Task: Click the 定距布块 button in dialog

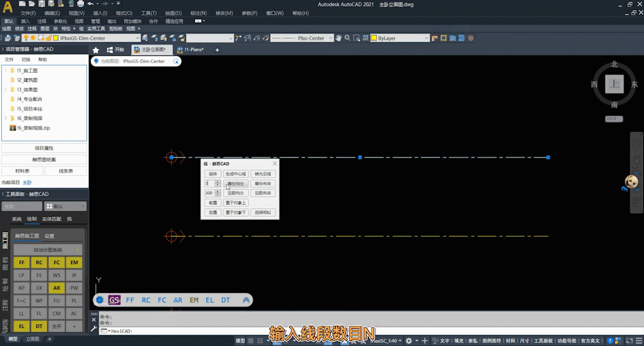Action: (263, 193)
